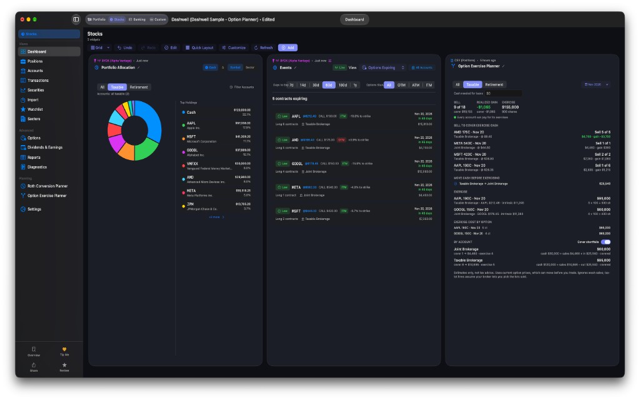Click the Dashboard button in title bar

tap(354, 19)
